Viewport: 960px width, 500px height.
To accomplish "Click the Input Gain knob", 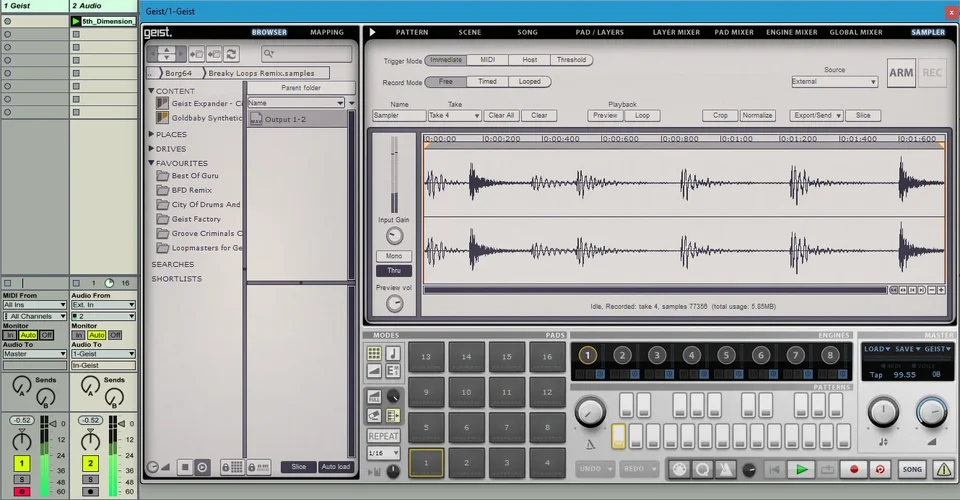I will click(x=394, y=236).
